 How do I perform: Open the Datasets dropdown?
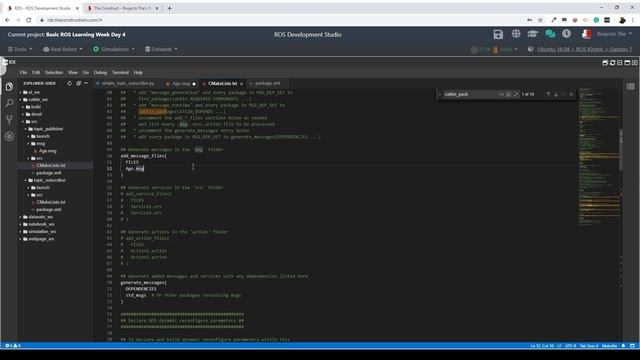coord(162,49)
